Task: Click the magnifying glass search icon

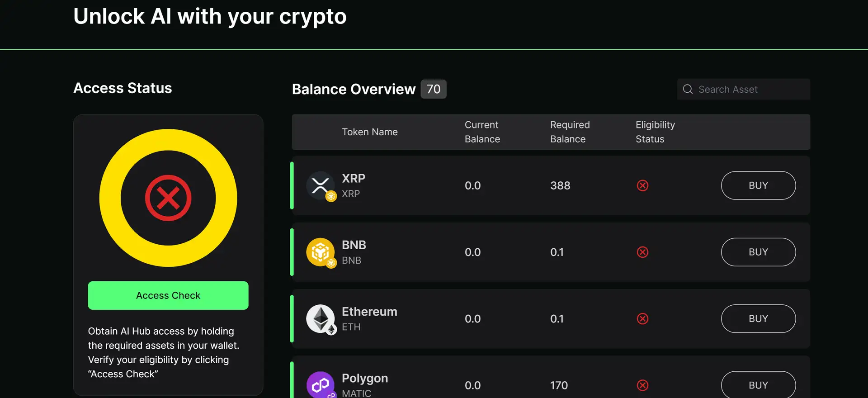Action: pyautogui.click(x=688, y=89)
